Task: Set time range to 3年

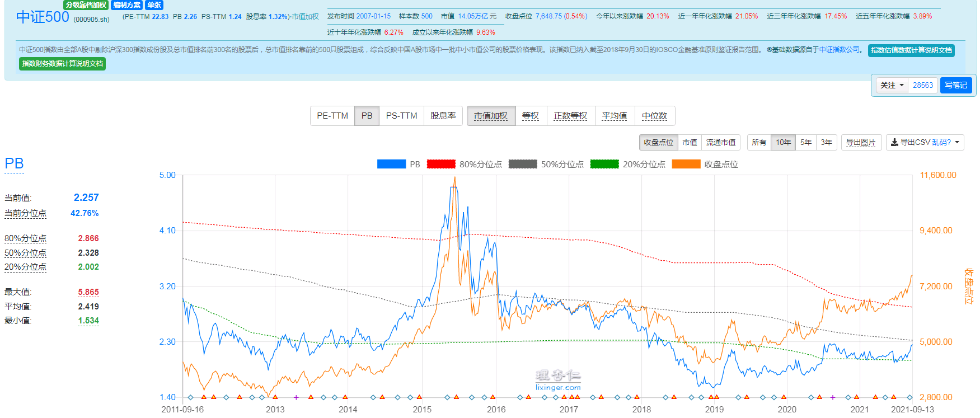Action: pos(827,143)
